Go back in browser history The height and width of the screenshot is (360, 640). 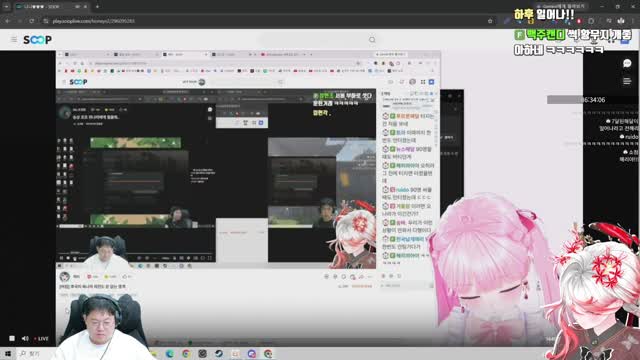pyautogui.click(x=8, y=21)
